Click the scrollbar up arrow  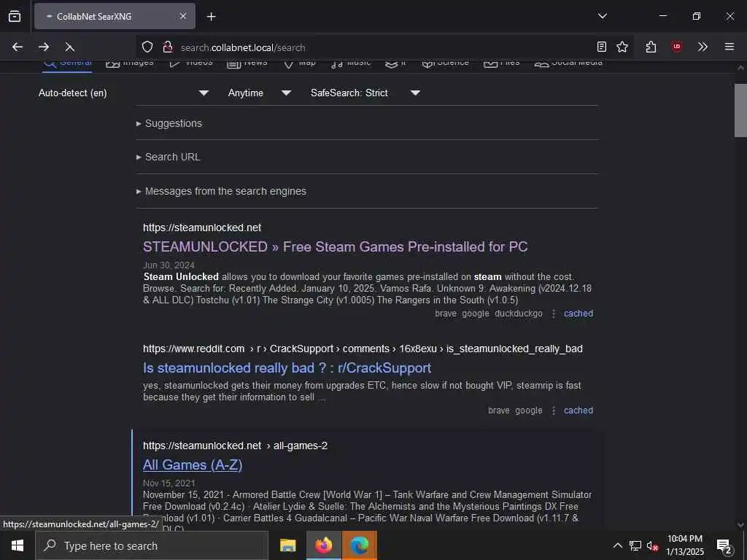tap(740, 68)
